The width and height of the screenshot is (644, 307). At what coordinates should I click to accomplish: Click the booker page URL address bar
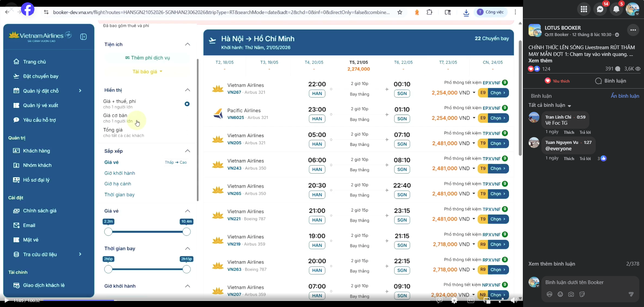(221, 12)
